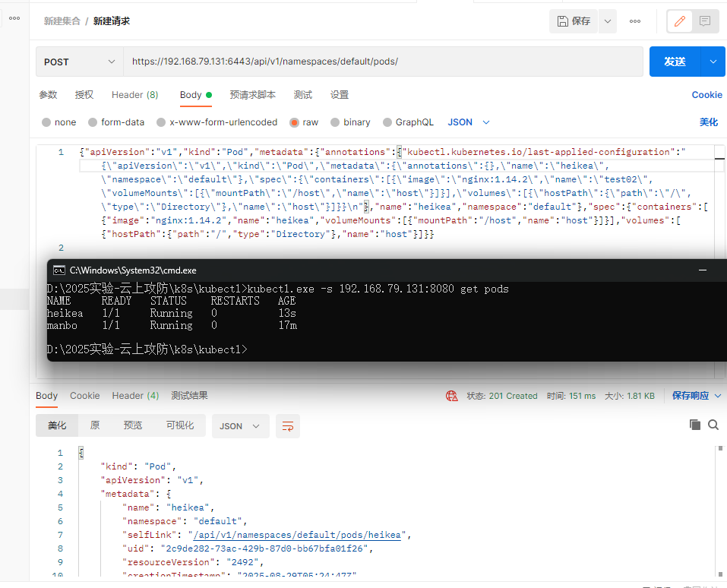Expand the save button dropdown arrow
This screenshot has width=727, height=588.
607,21
